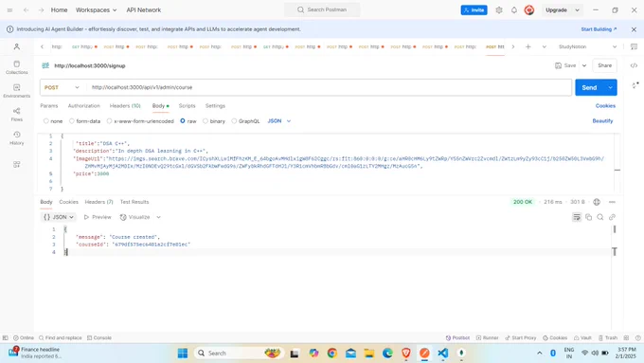Expand the Visualize dropdown arrow
Image resolution: width=644 pixels, height=363 pixels.
(x=158, y=217)
